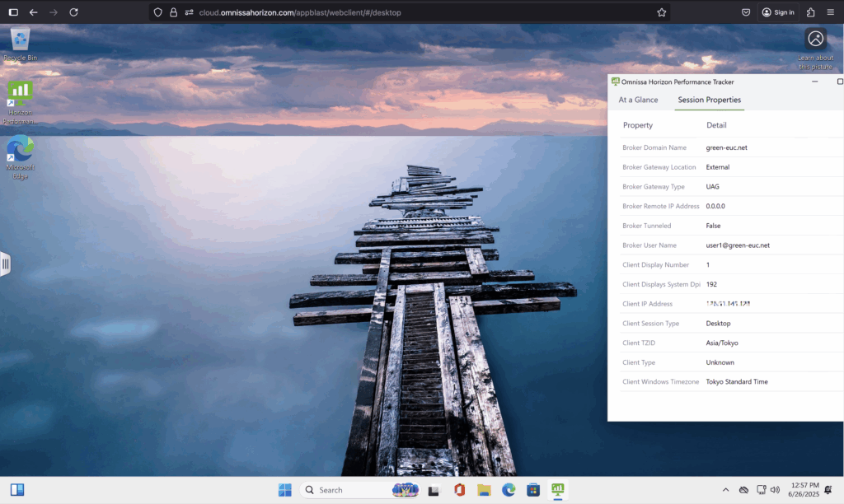Select the Session Properties tab
The height and width of the screenshot is (504, 844).
tap(709, 100)
